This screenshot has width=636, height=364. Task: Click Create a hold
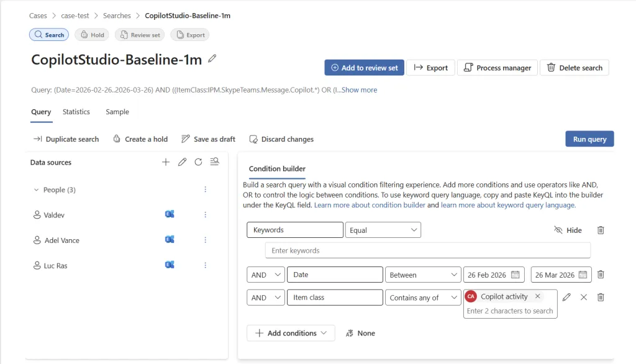[140, 139]
